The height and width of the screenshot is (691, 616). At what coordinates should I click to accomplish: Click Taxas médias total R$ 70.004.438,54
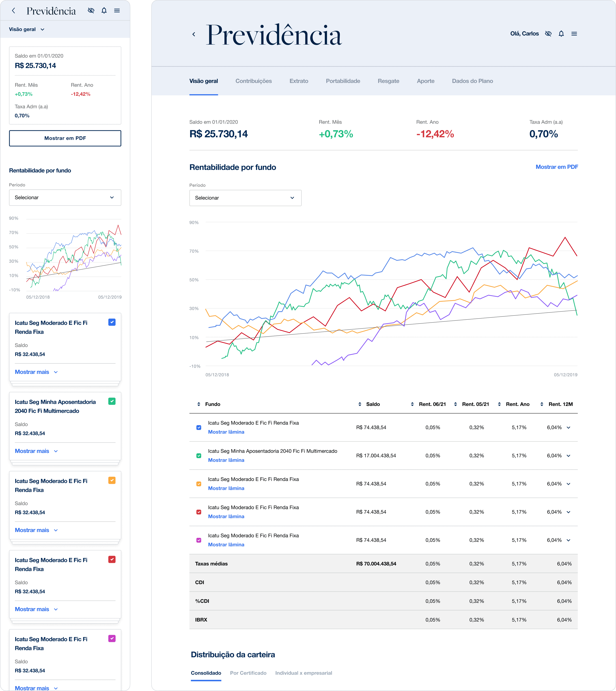coord(376,564)
